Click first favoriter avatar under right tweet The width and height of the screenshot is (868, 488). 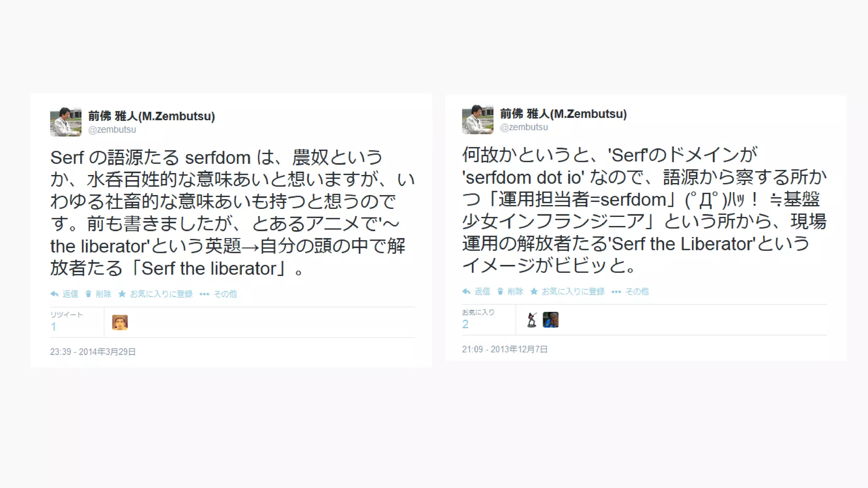(532, 320)
